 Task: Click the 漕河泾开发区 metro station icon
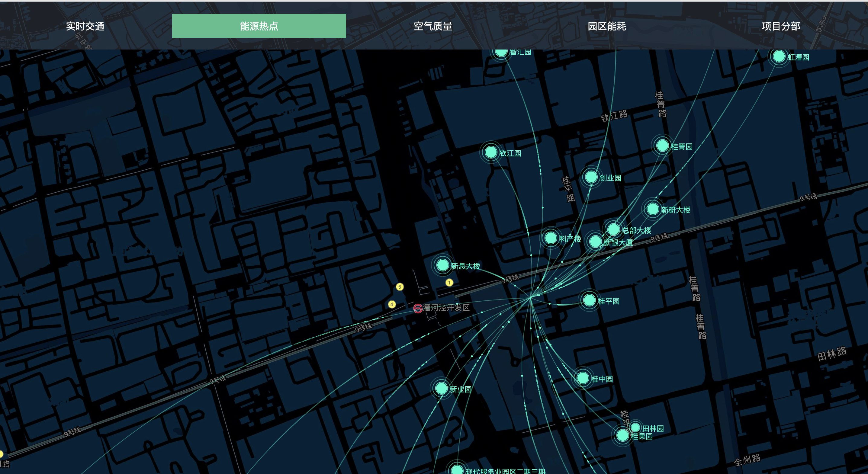418,308
